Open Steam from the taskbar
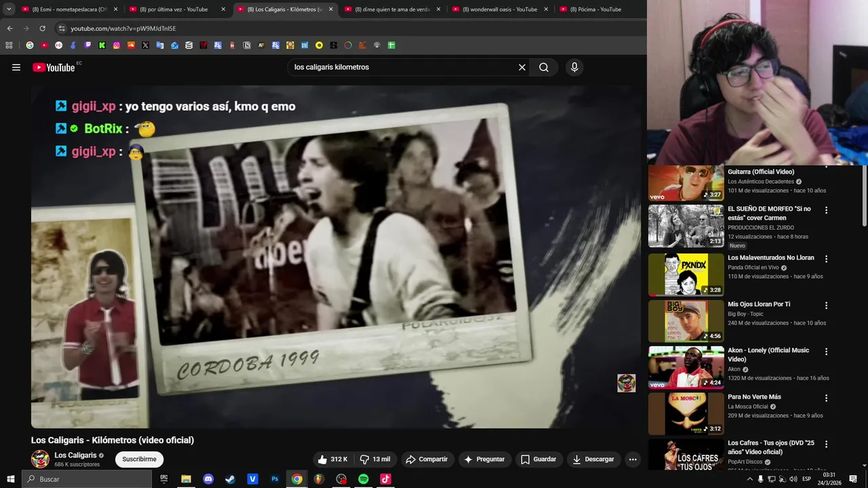The width and height of the screenshot is (868, 488). point(231,479)
